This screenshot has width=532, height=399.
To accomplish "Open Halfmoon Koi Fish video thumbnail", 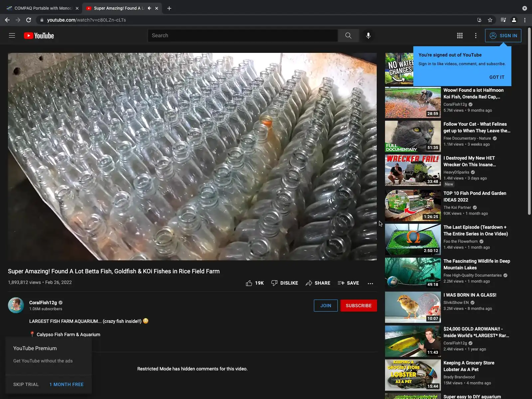I will tap(413, 103).
